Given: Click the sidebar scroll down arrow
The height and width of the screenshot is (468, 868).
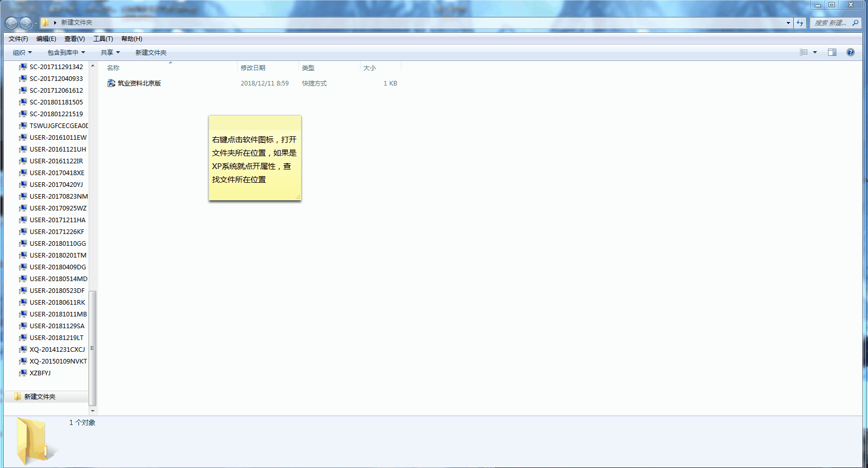Looking at the screenshot, I should [93, 411].
